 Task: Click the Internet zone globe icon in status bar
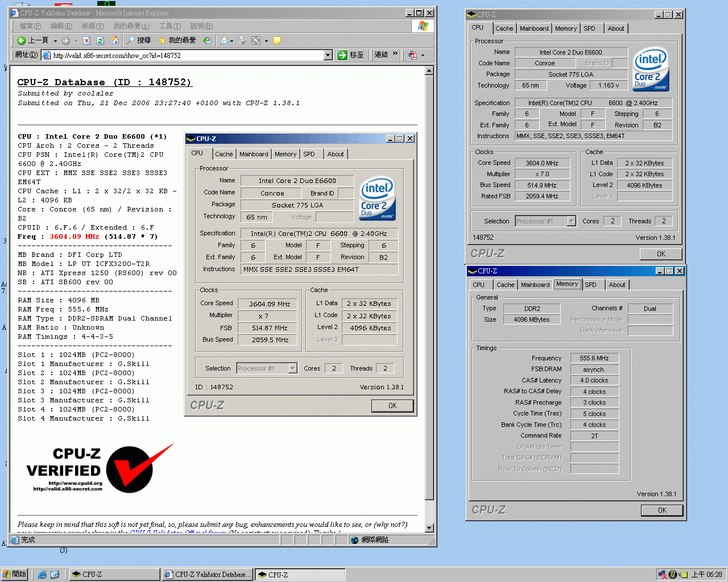[355, 540]
